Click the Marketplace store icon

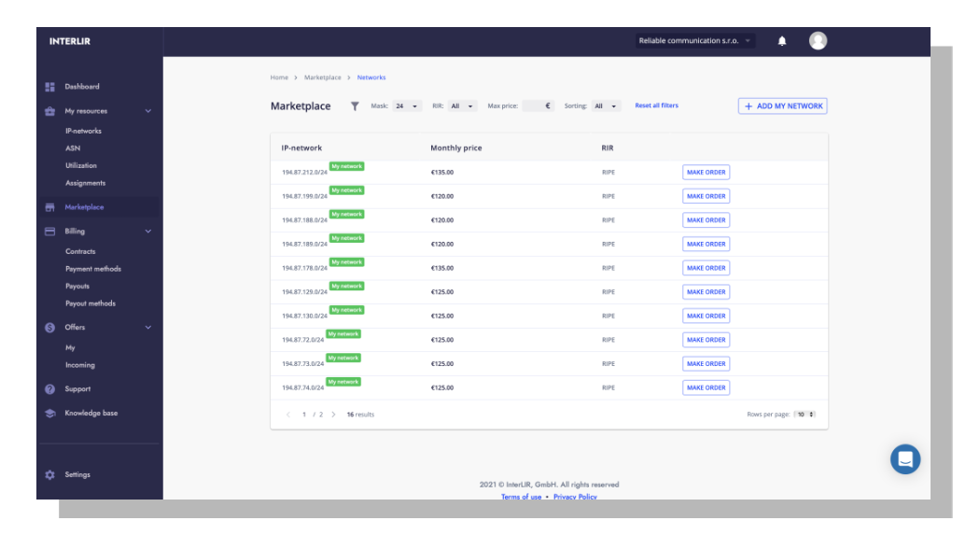pyautogui.click(x=50, y=207)
